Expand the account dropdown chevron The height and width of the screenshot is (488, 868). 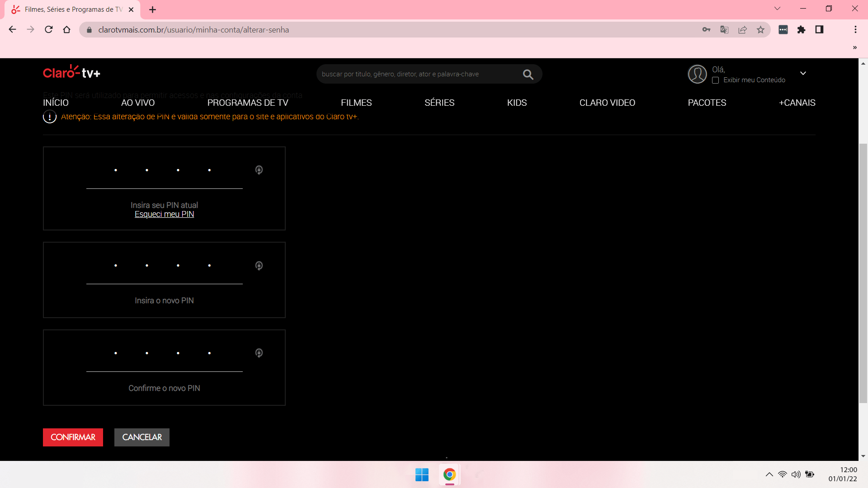[803, 73]
